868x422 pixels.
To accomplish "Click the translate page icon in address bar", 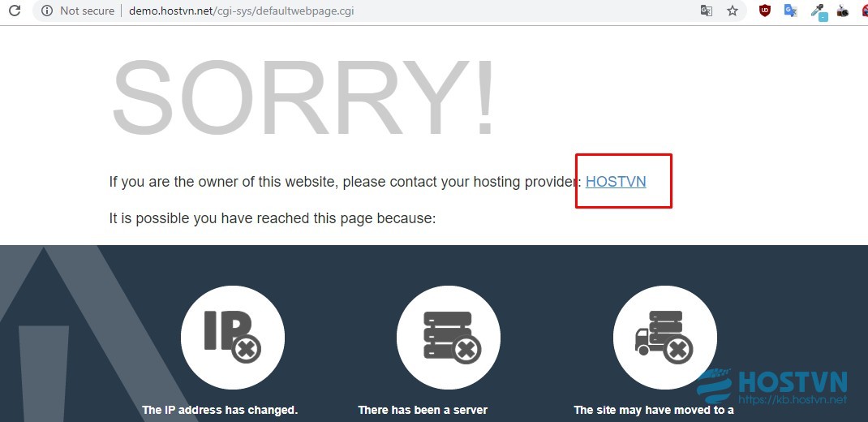I will click(x=707, y=11).
